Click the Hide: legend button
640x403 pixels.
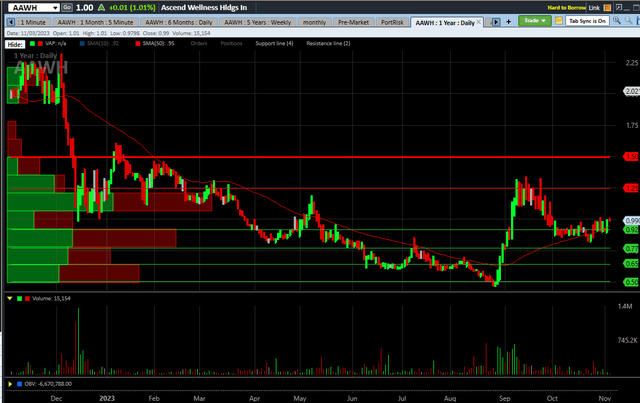pyautogui.click(x=15, y=44)
